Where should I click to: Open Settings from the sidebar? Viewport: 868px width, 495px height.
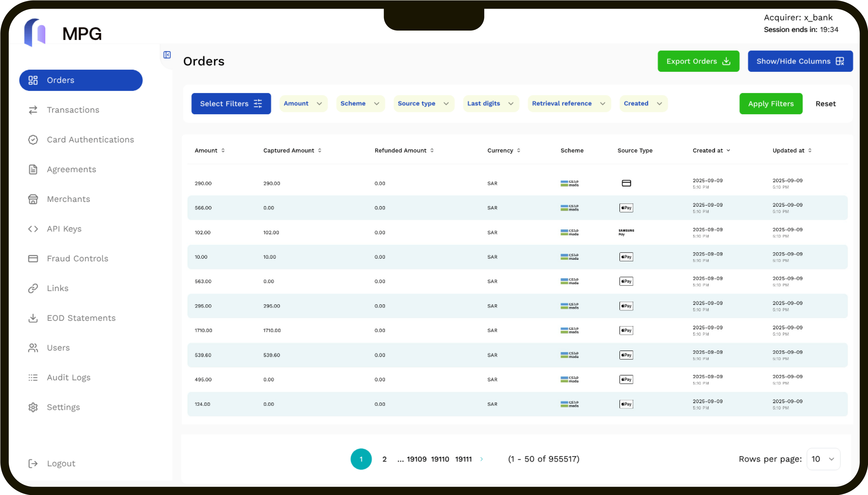(63, 407)
